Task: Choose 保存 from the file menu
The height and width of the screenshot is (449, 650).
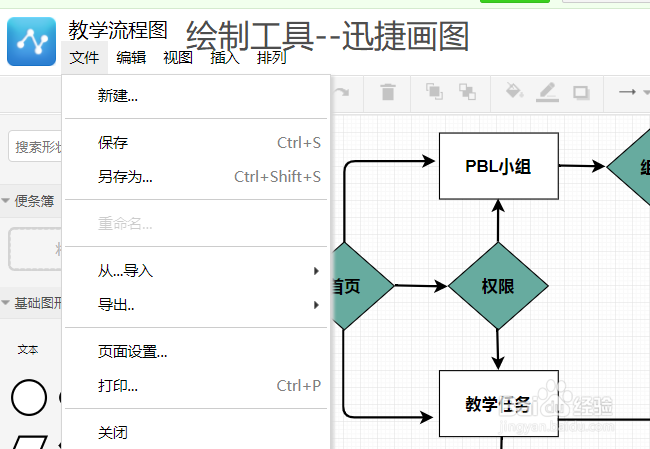Action: tap(196, 143)
